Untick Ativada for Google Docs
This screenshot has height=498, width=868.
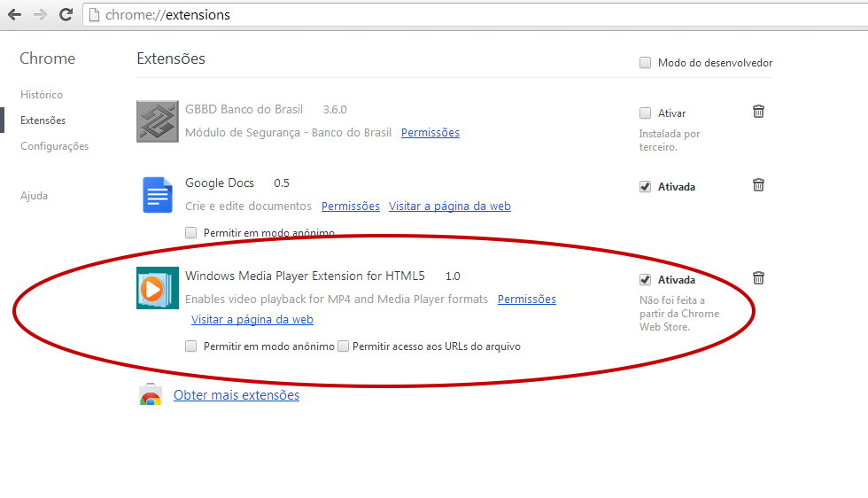click(645, 187)
